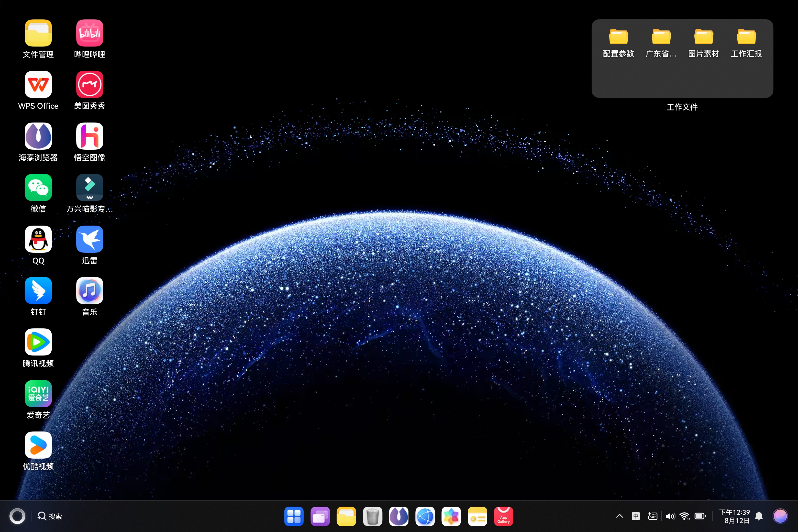798x532 pixels.
Task: Open the app launcher grid in the dock
Action: [294, 516]
